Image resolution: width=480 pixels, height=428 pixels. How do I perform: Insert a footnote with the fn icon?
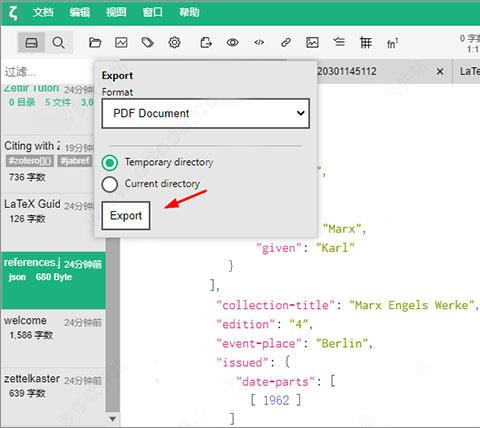(x=392, y=43)
